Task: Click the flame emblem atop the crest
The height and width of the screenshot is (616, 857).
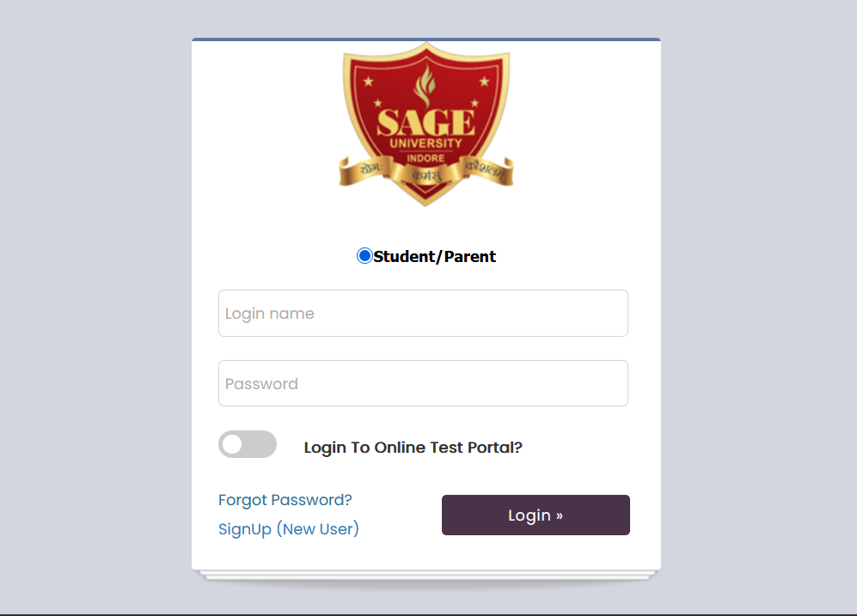Action: (425, 86)
